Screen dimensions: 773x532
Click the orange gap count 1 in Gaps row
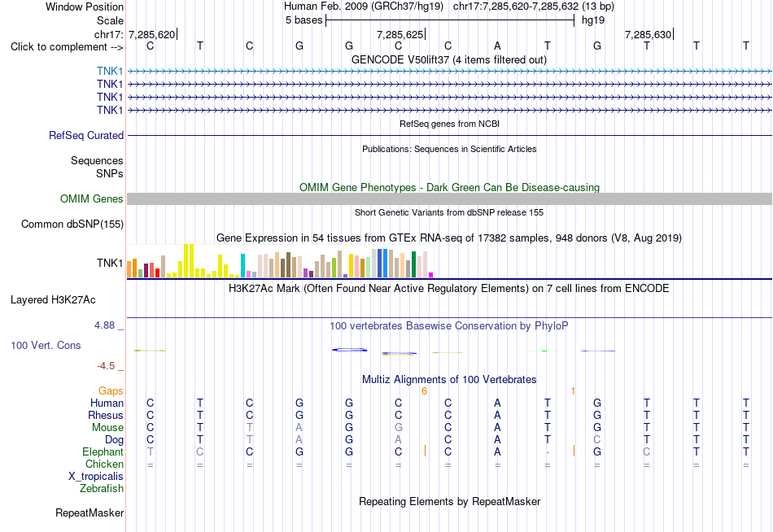click(573, 391)
